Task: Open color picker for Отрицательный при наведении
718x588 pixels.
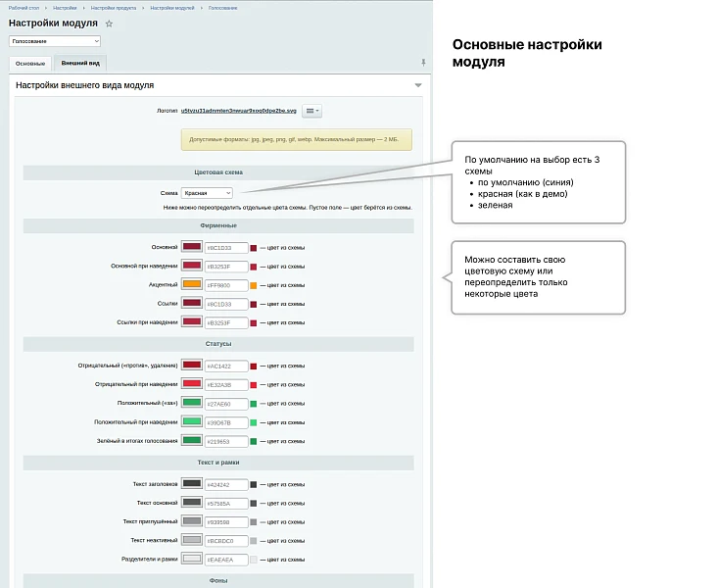Action: (192, 384)
